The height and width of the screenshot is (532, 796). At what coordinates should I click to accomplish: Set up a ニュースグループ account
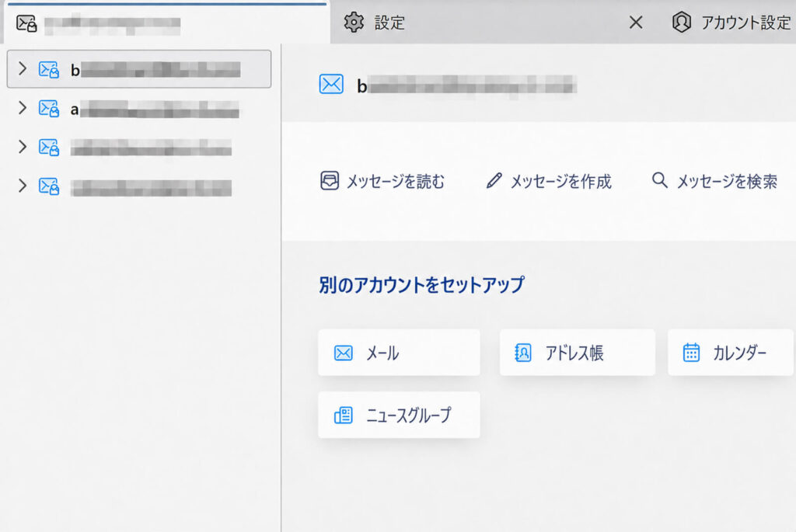click(x=399, y=415)
